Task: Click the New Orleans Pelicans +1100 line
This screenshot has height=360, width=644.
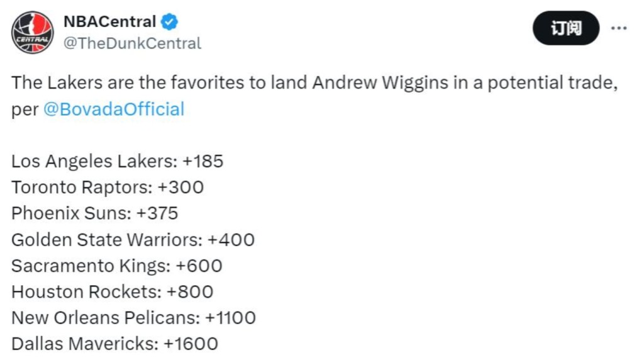Action: coord(133,318)
